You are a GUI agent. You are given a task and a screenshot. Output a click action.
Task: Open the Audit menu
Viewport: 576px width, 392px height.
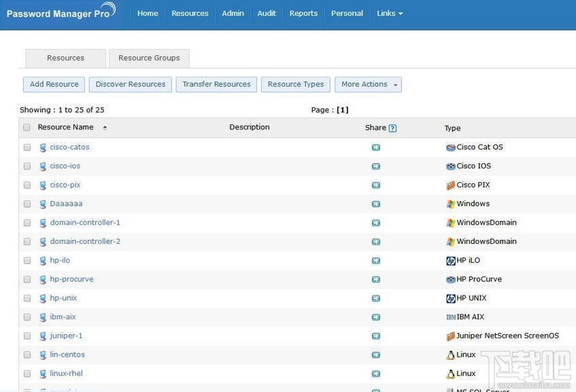[267, 14]
